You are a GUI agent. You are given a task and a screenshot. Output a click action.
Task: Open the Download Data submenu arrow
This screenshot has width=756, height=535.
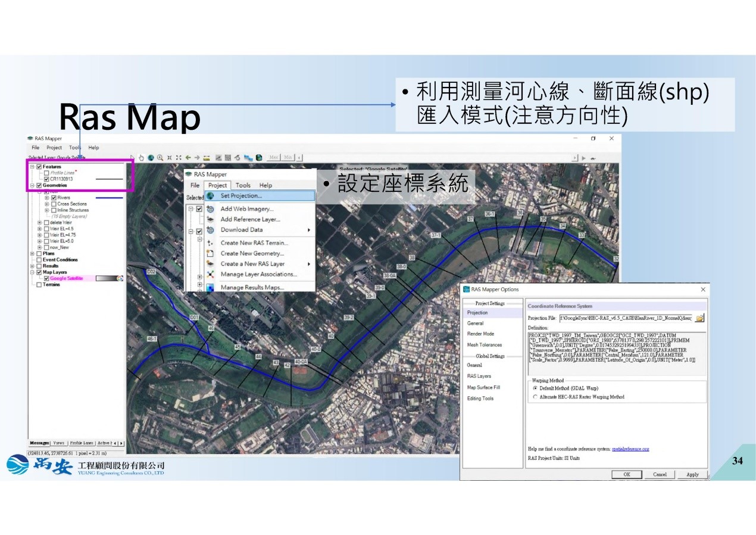point(308,230)
